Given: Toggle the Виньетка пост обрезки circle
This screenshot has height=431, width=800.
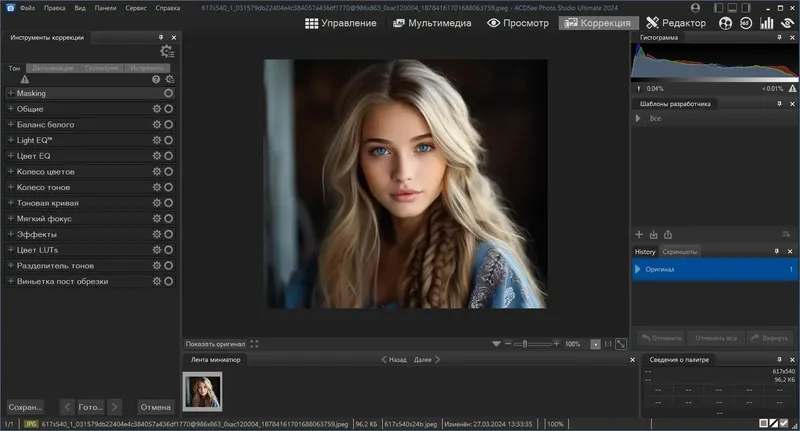Looking at the screenshot, I should [x=168, y=281].
